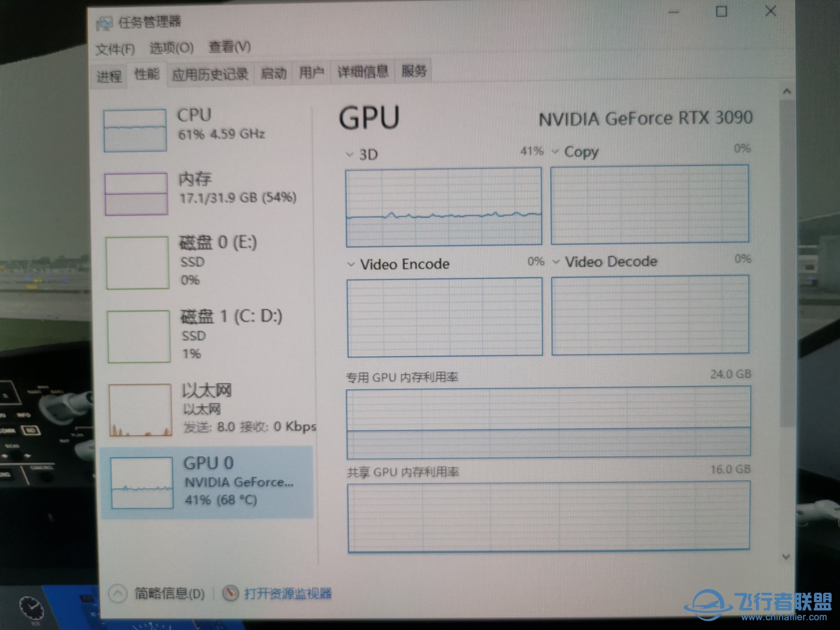Screen dimensions: 840x630
Task: Switch to the 进程 tab
Action: coord(109,76)
